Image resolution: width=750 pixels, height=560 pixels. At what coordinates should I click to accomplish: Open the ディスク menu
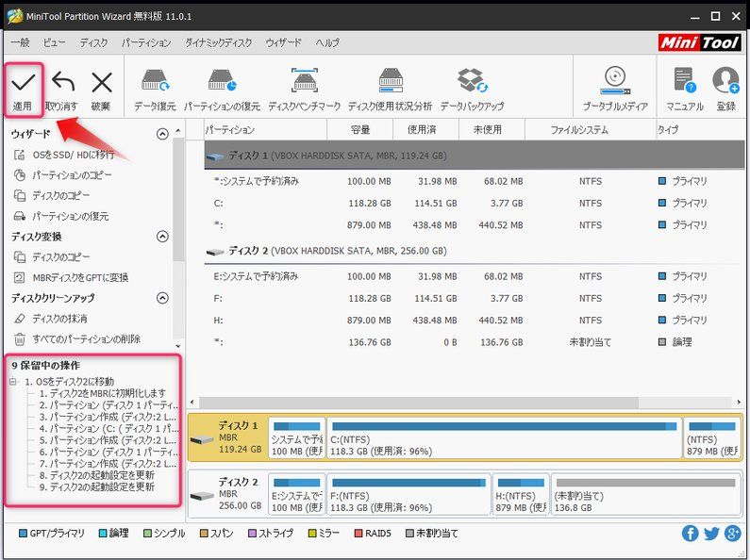(93, 42)
